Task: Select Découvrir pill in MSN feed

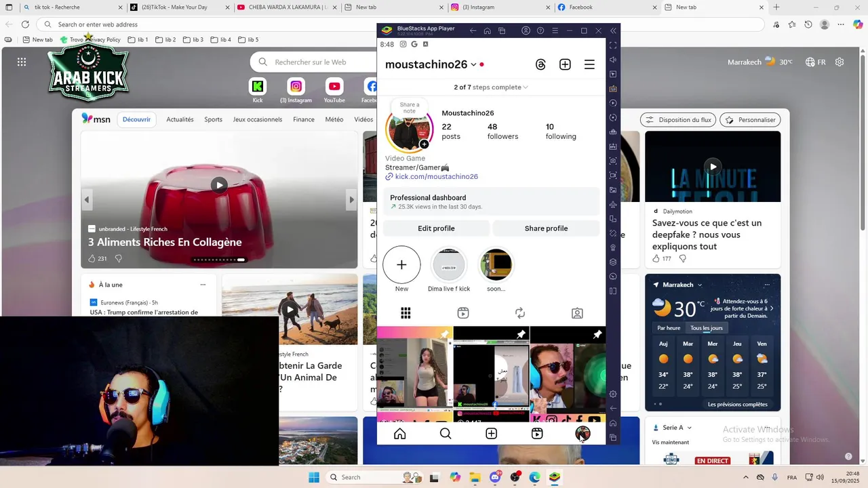Action: [x=137, y=119]
